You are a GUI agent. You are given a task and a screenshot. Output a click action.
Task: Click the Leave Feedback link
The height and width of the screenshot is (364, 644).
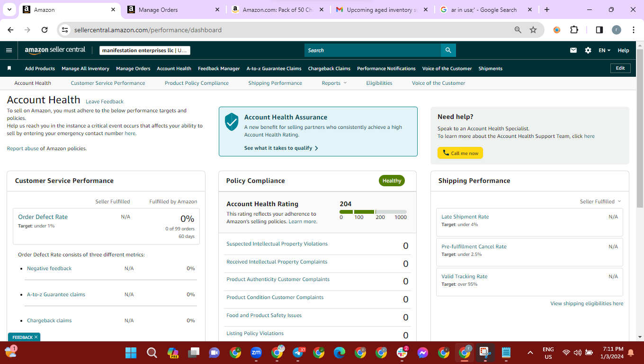105,101
